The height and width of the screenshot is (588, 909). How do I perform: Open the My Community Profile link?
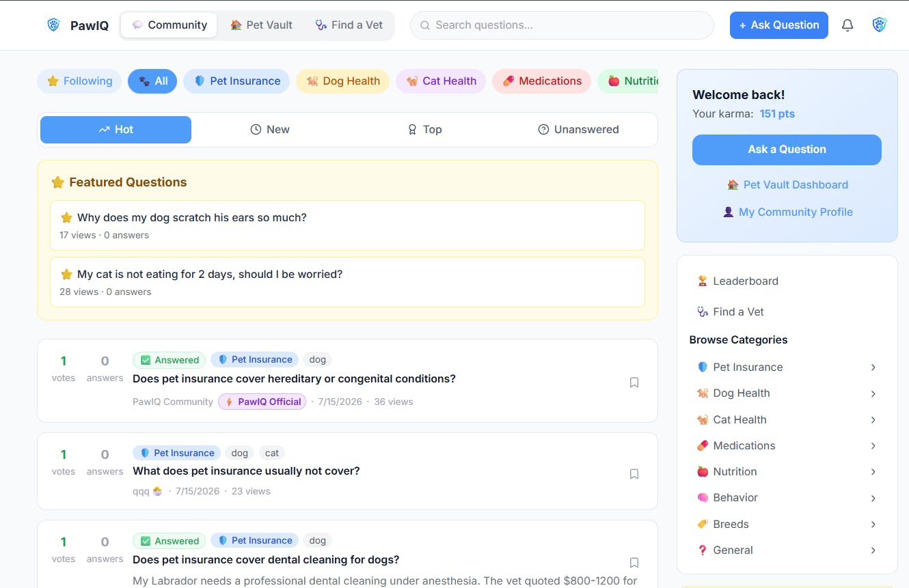(x=787, y=212)
